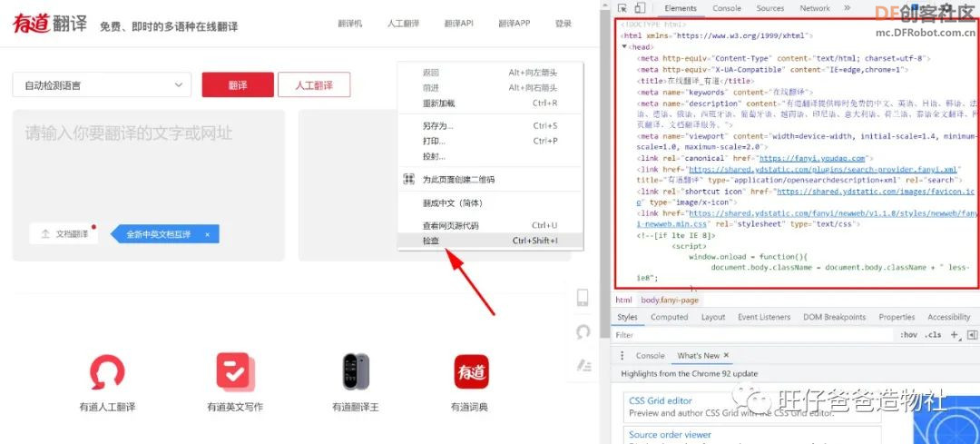Screen dimensions: 980x444
Task: Dismiss the 全新中英文档互译 blue tip
Action: tap(208, 234)
